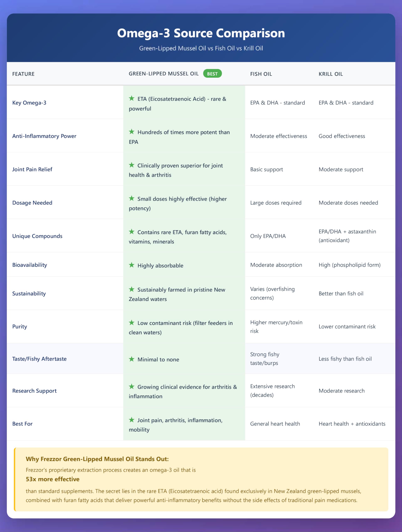Select the FISH OIL column header
The image size is (402, 532).
(261, 74)
